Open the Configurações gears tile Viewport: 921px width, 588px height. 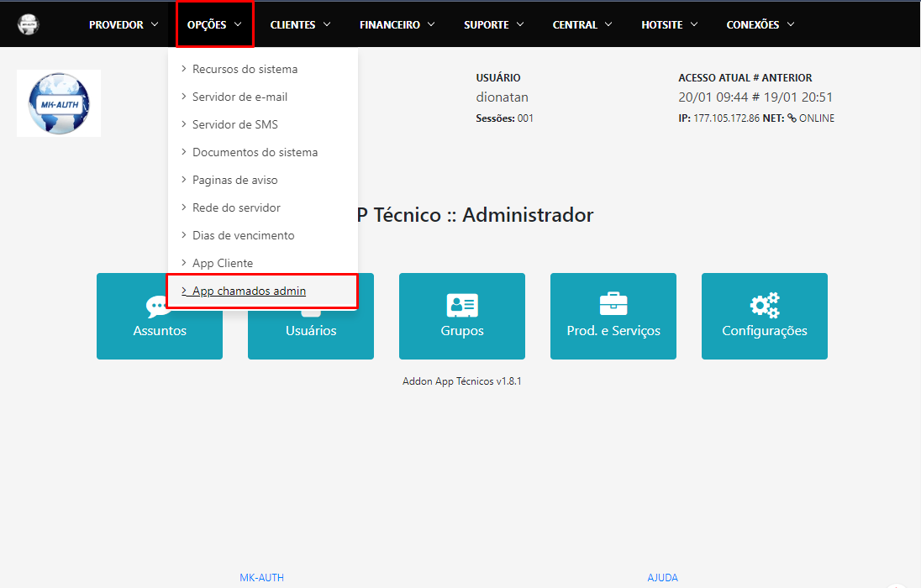(765, 317)
